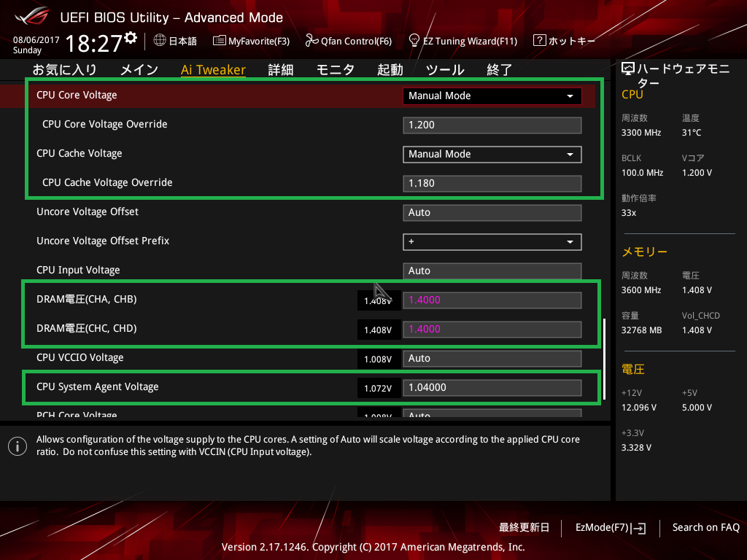Screen dimensions: 747x560
Task: Click the hotkey question mark icon
Action: tap(539, 41)
